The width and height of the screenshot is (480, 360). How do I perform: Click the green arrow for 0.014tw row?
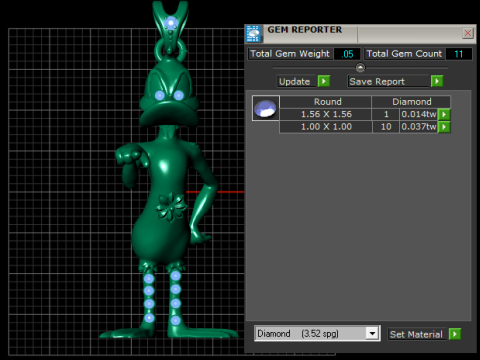444,114
